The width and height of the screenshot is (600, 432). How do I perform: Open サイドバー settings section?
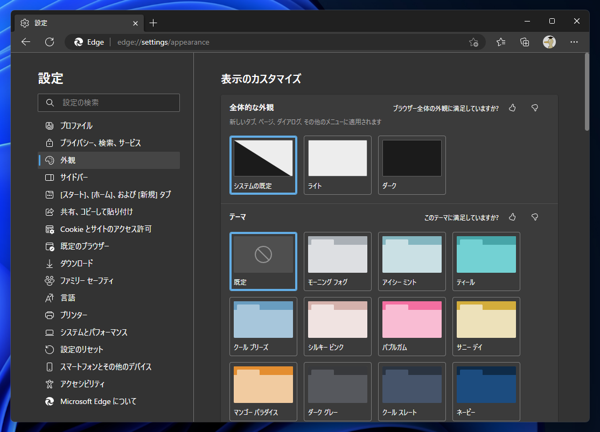109,177
